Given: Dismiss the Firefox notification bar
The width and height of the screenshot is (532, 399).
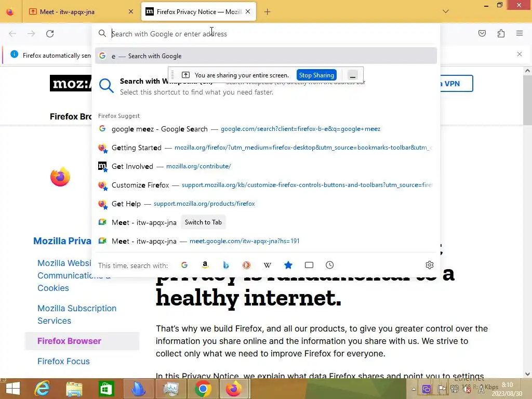Looking at the screenshot, I should tap(519, 54).
